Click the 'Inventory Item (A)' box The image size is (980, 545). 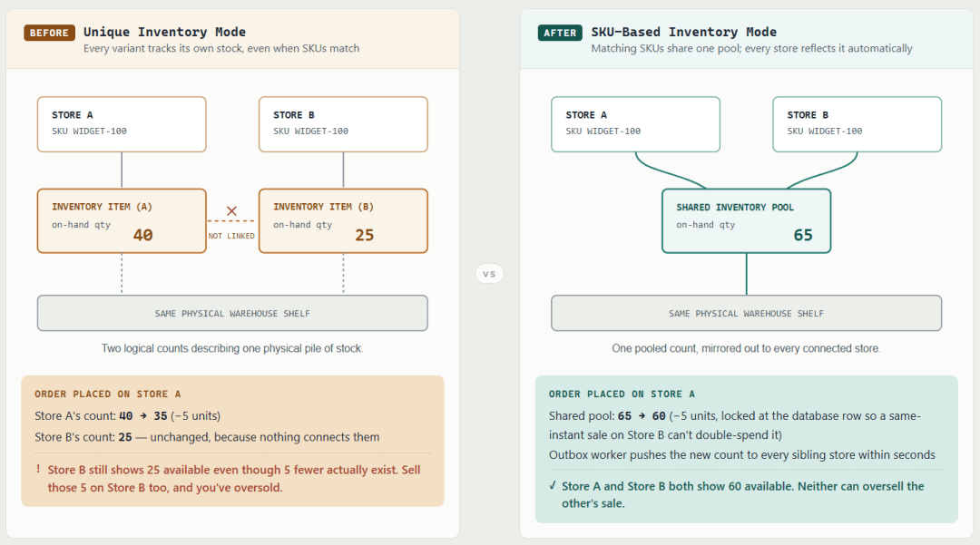(122, 221)
